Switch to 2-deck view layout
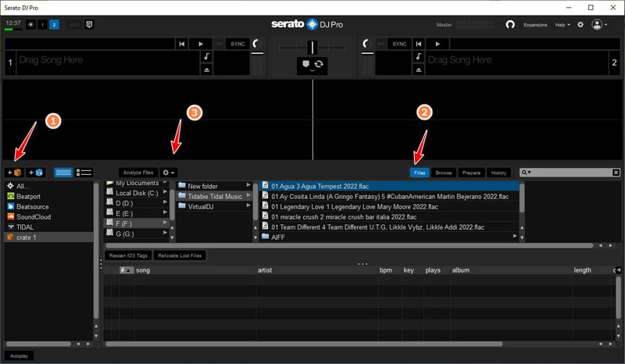Image resolution: width=625 pixels, height=364 pixels. pyautogui.click(x=54, y=25)
